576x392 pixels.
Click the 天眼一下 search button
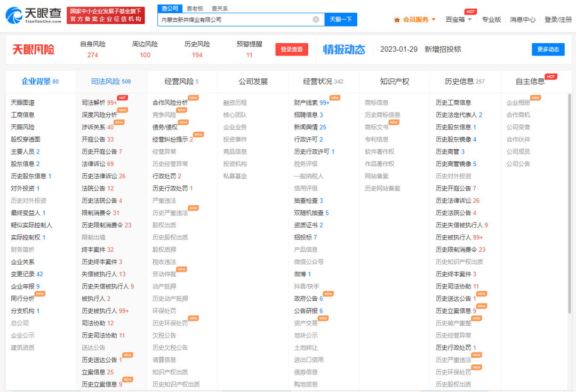point(341,19)
